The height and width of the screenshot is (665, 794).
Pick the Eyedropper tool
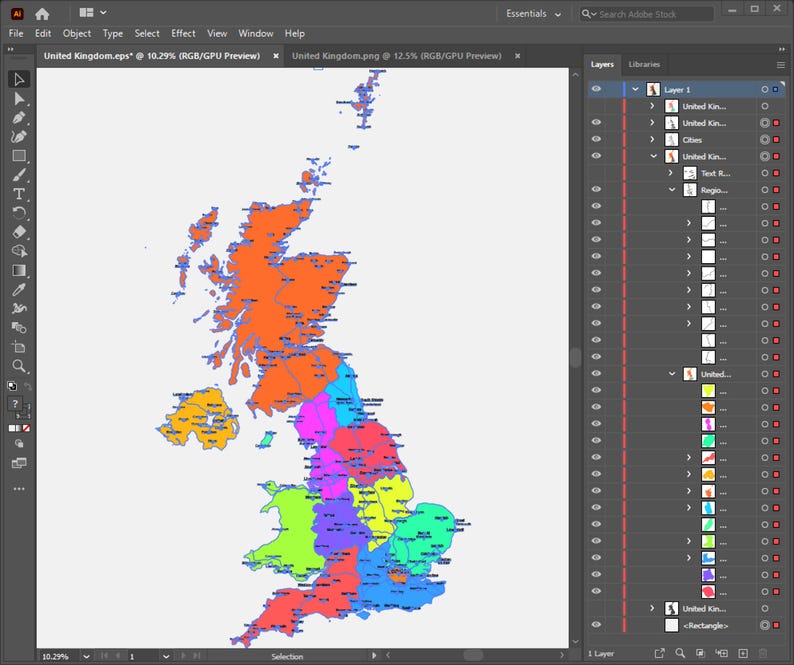tap(19, 290)
